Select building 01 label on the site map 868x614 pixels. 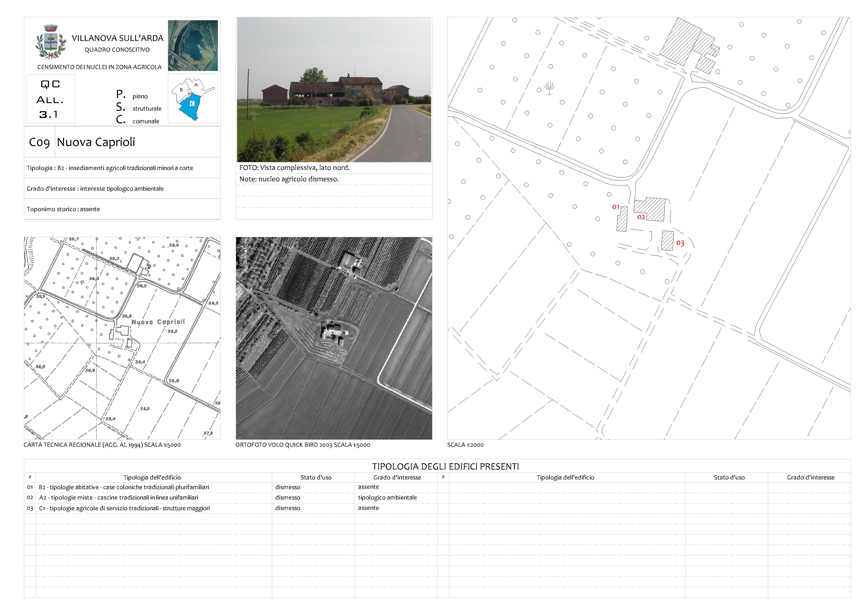pos(616,207)
